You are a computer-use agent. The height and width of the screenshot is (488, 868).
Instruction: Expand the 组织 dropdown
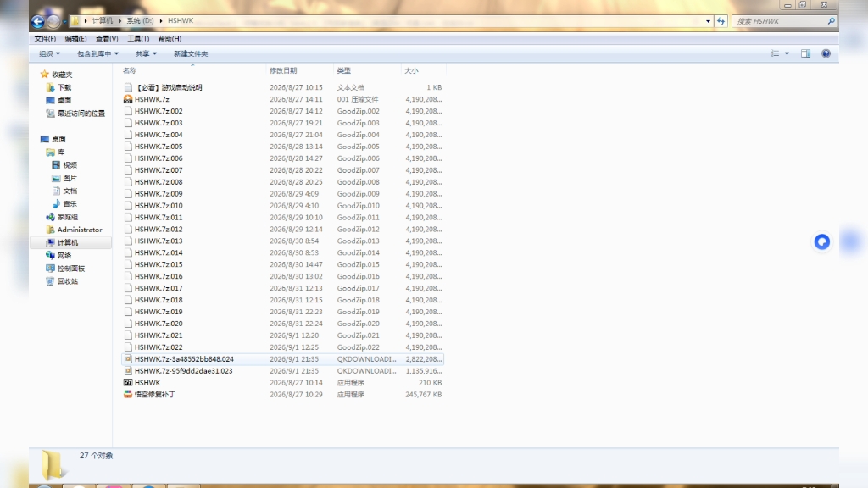point(49,53)
